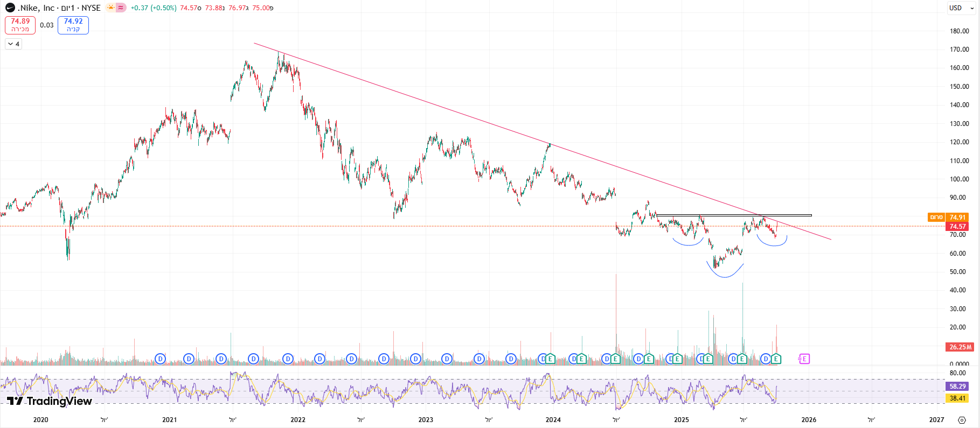
Task: Open the first 2024 dividend D marker
Action: pyautogui.click(x=574, y=359)
